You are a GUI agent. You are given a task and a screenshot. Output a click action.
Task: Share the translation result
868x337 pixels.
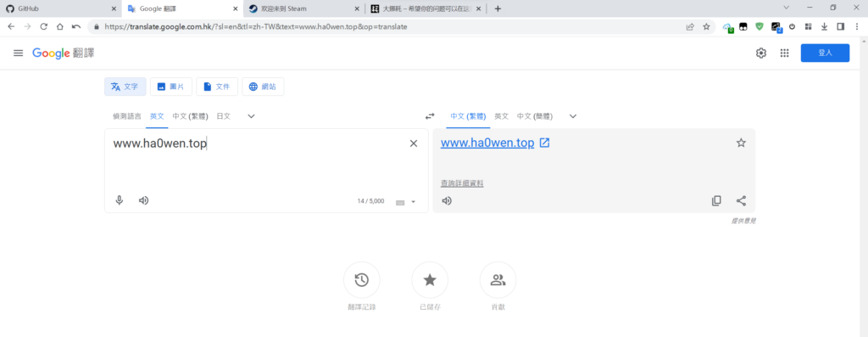741,200
